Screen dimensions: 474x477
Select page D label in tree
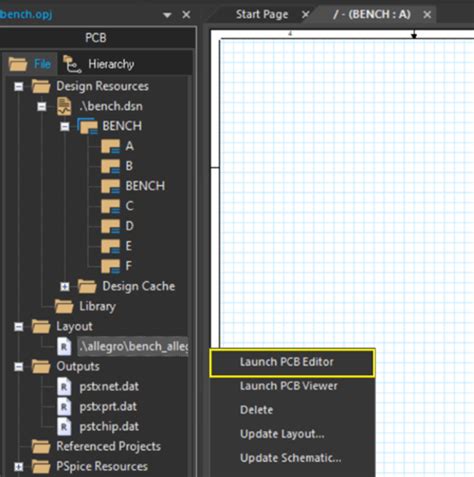(130, 226)
